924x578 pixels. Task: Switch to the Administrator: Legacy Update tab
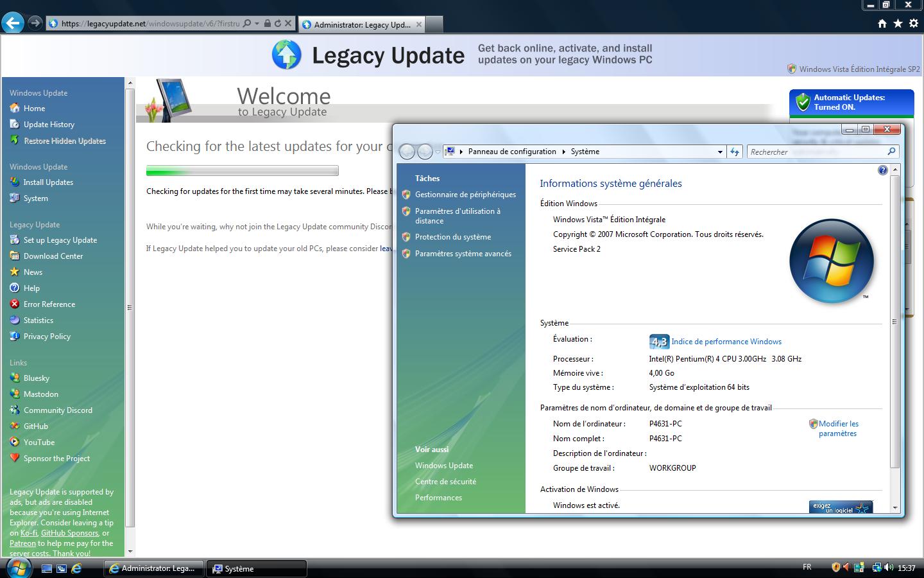pyautogui.click(x=361, y=24)
